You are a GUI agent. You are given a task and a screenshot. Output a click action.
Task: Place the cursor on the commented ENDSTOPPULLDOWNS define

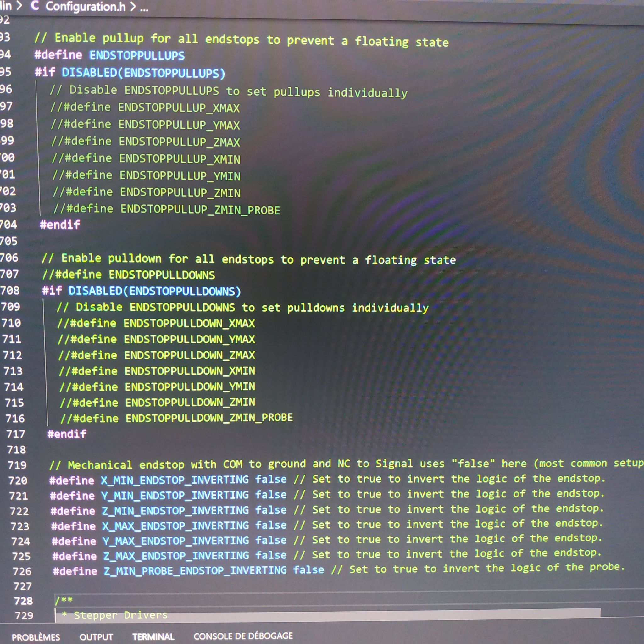[x=129, y=275]
